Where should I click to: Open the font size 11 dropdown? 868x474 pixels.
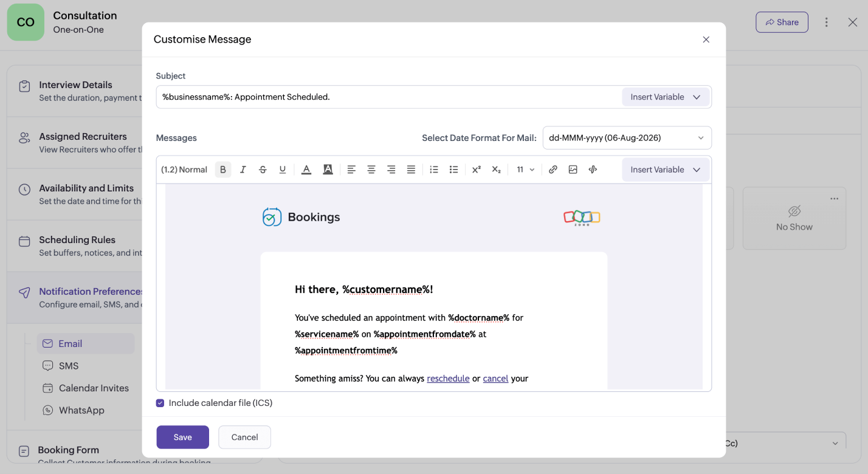[x=525, y=170]
